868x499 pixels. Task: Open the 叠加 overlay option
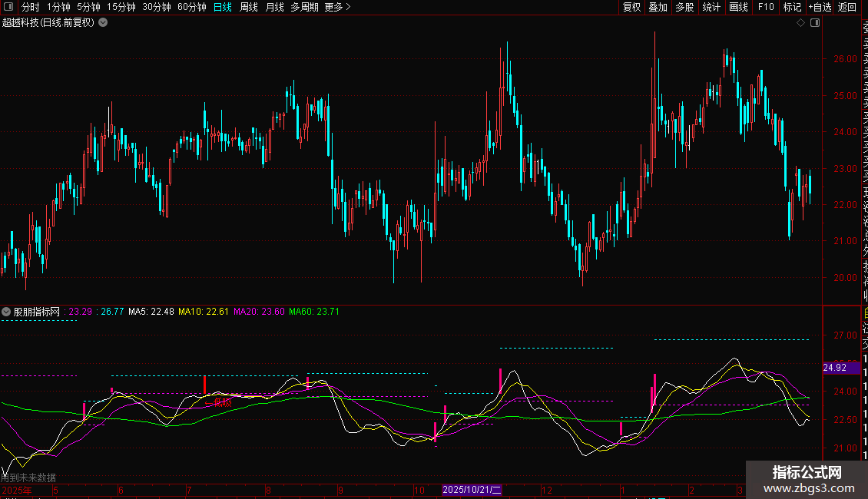[658, 7]
